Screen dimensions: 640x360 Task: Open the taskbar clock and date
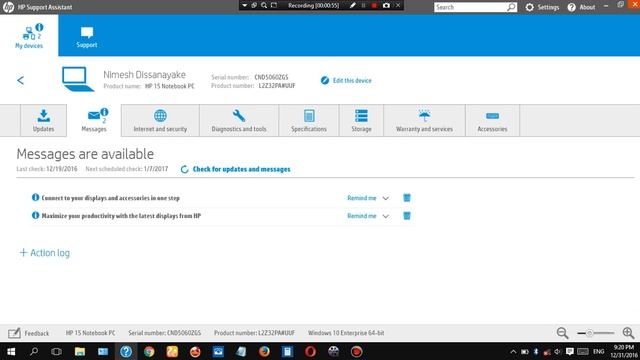point(624,351)
